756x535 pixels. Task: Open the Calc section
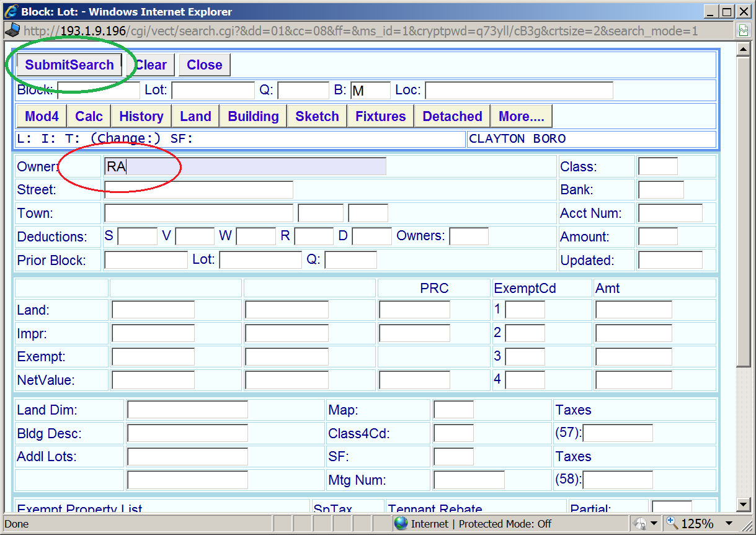pyautogui.click(x=89, y=116)
